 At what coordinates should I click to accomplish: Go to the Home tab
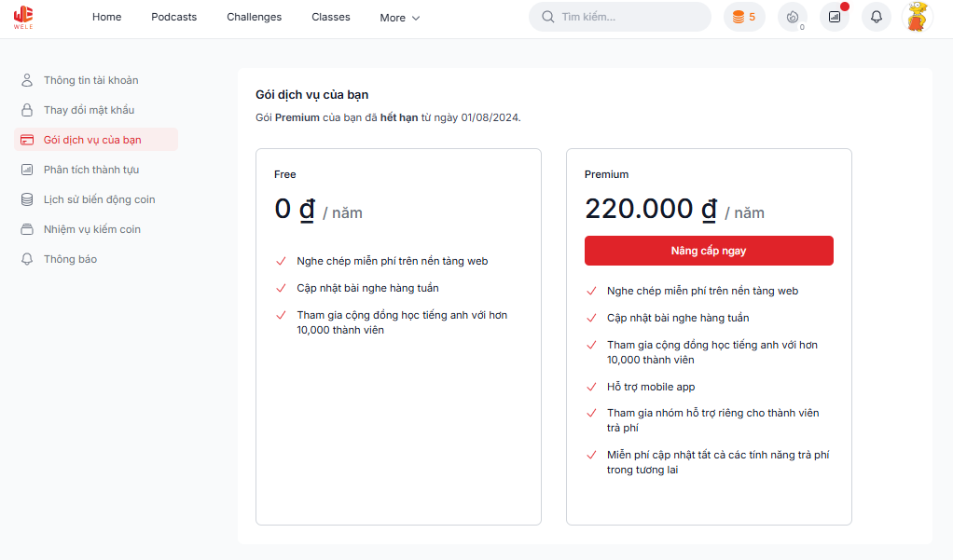[106, 17]
